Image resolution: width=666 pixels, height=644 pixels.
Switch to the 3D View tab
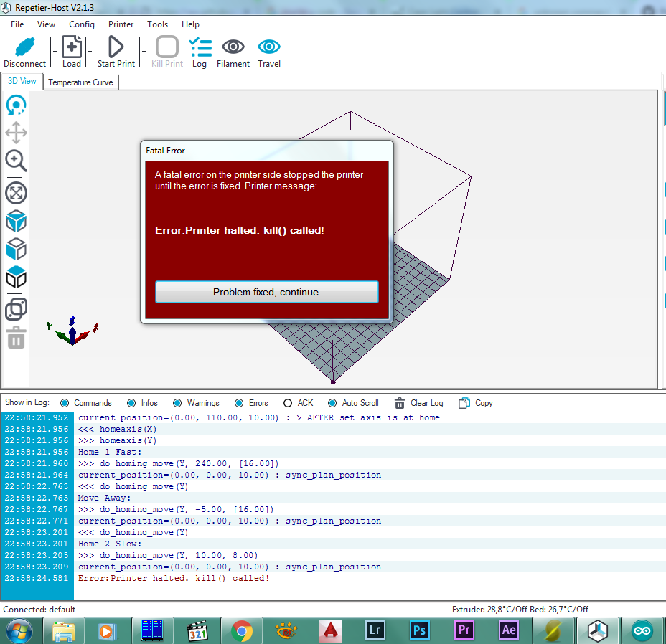tap(22, 81)
